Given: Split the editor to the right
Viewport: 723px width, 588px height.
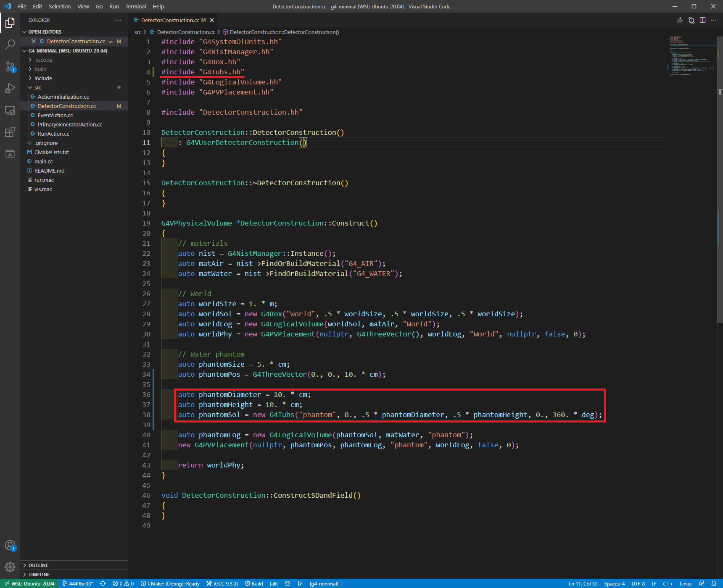Looking at the screenshot, I should tap(702, 20).
